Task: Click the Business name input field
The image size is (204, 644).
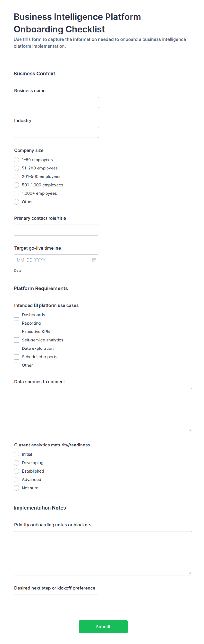Action: [x=56, y=102]
